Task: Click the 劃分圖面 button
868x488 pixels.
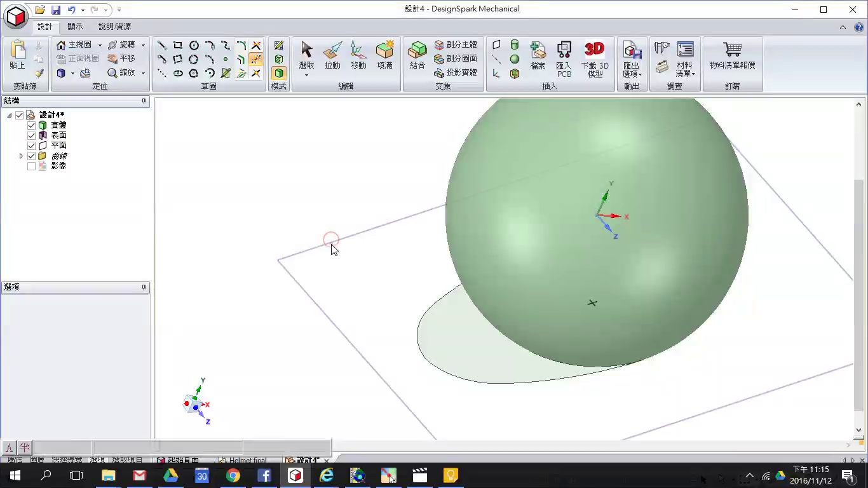Action: tap(456, 59)
